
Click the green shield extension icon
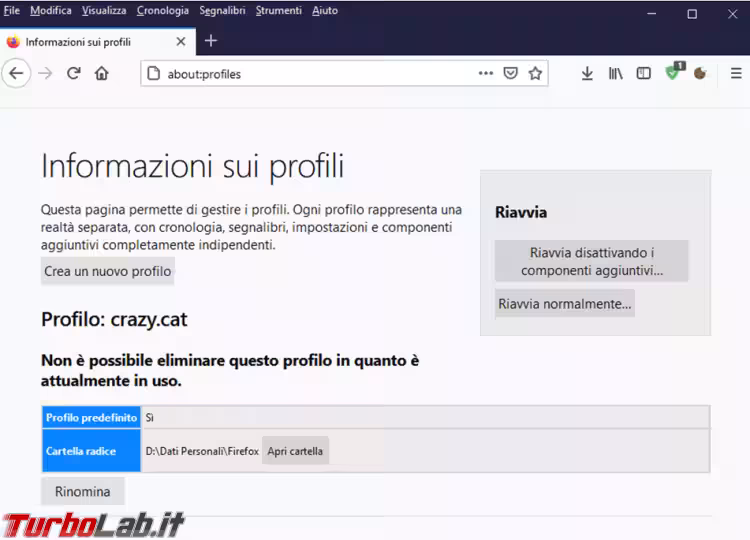click(673, 73)
